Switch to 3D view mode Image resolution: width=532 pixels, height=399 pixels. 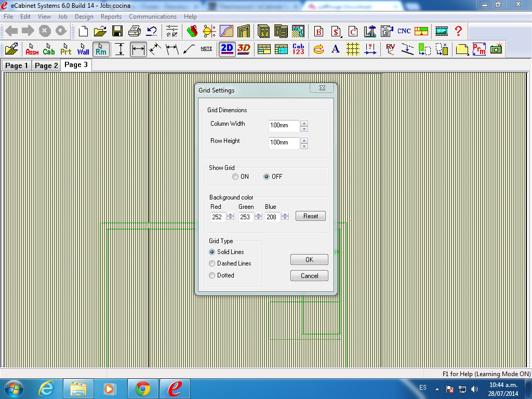244,49
